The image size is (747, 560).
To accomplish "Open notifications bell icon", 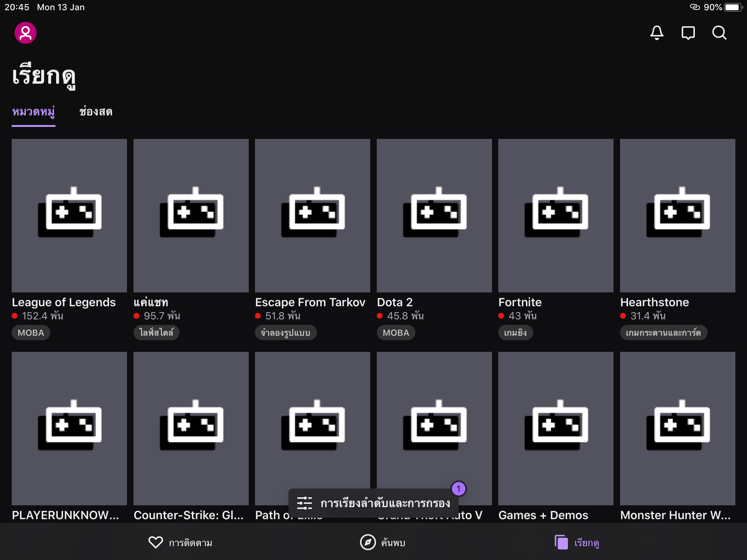I will pos(657,33).
